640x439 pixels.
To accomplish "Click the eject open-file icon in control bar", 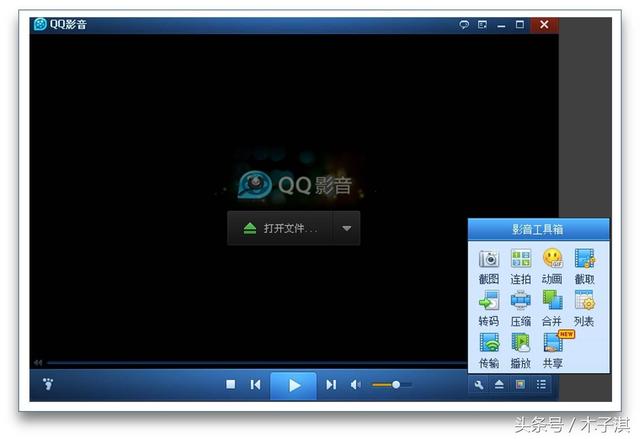I will [499, 385].
